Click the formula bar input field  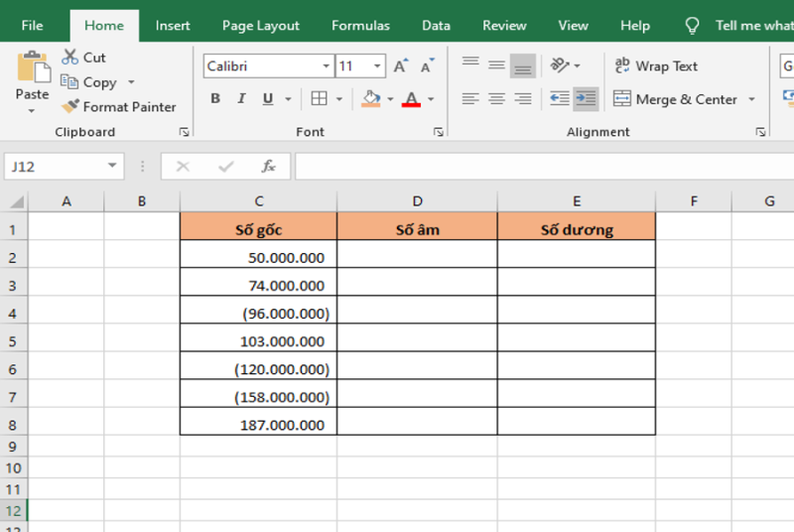[x=544, y=166]
